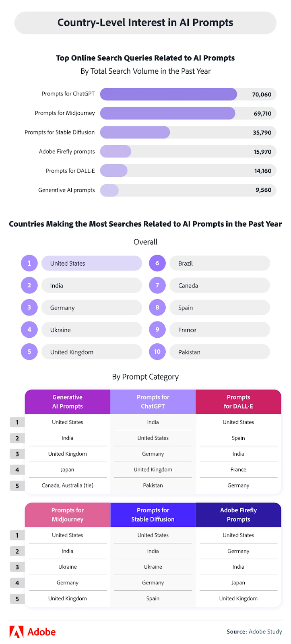
Task: Click the Prompts for ChatGPT search volume bar
Action: (168, 94)
